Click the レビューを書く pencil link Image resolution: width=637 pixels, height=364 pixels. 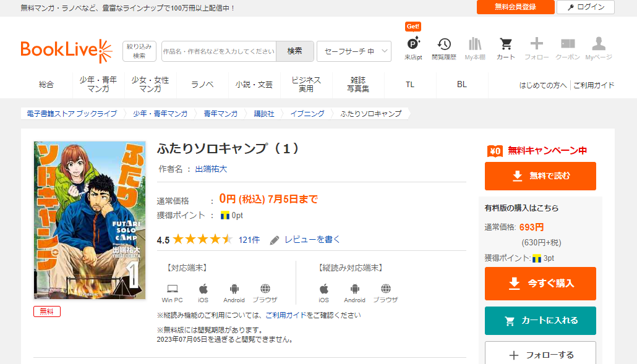pyautogui.click(x=305, y=239)
